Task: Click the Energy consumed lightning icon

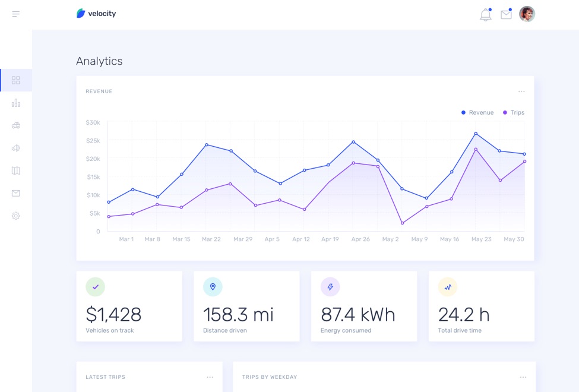Action: [x=330, y=287]
